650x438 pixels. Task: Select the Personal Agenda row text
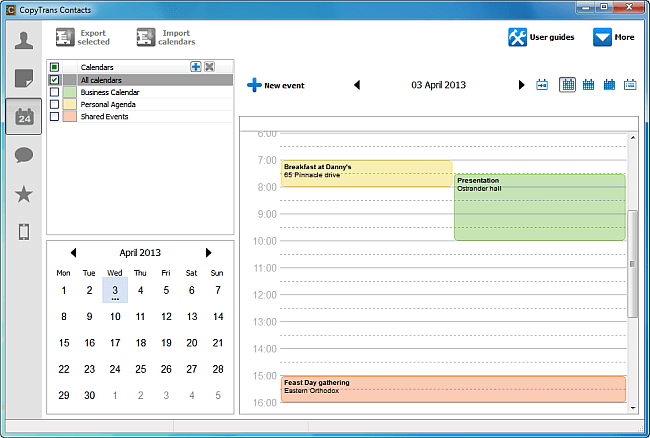coord(108,104)
